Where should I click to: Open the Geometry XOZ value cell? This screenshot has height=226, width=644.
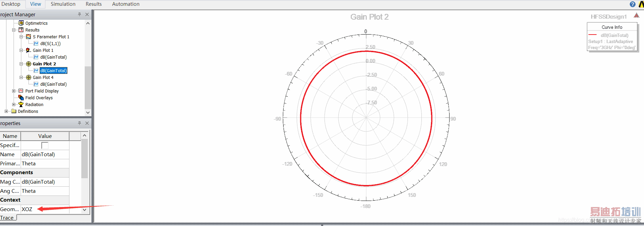[x=45, y=209]
